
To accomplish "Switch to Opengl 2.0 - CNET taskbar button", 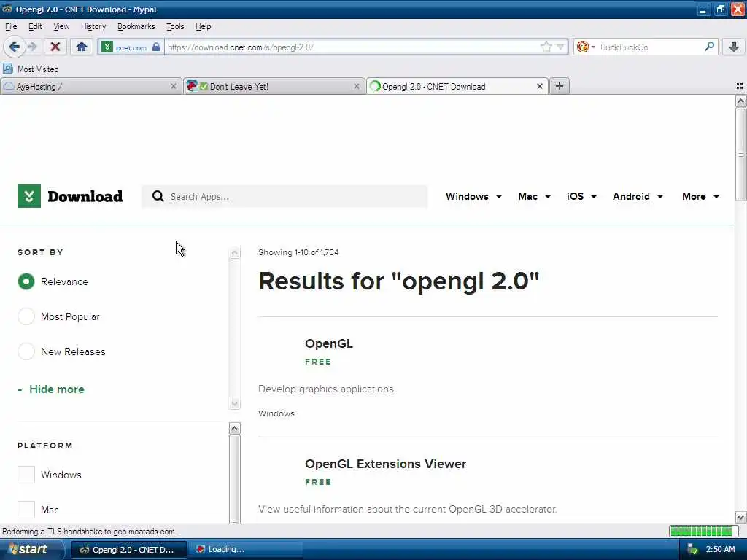I will 128,549.
